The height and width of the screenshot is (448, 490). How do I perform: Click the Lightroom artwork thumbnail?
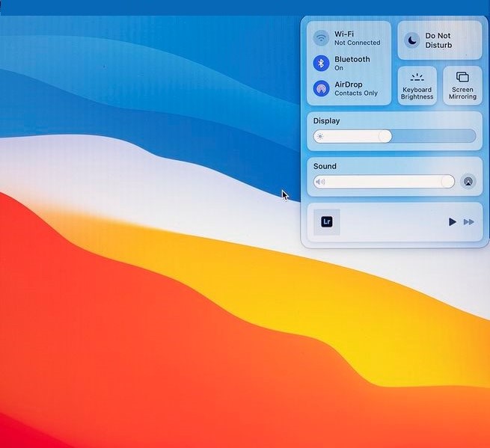(x=327, y=222)
